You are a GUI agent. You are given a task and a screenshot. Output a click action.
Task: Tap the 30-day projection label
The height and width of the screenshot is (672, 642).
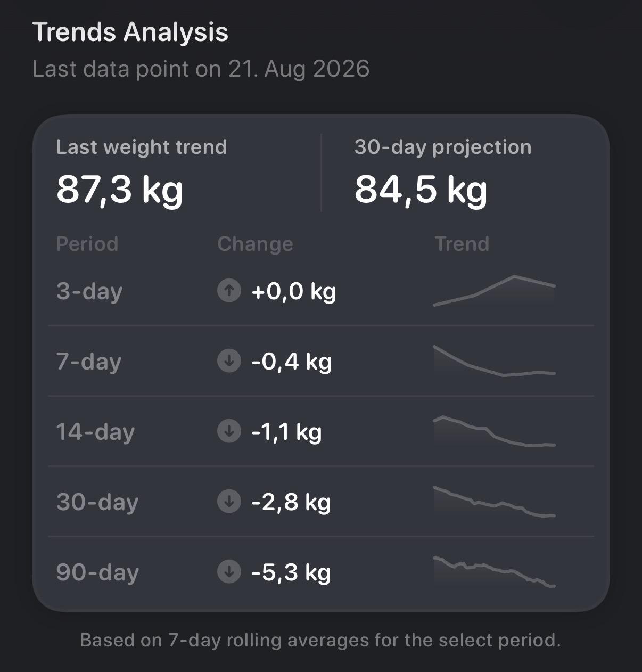(443, 147)
